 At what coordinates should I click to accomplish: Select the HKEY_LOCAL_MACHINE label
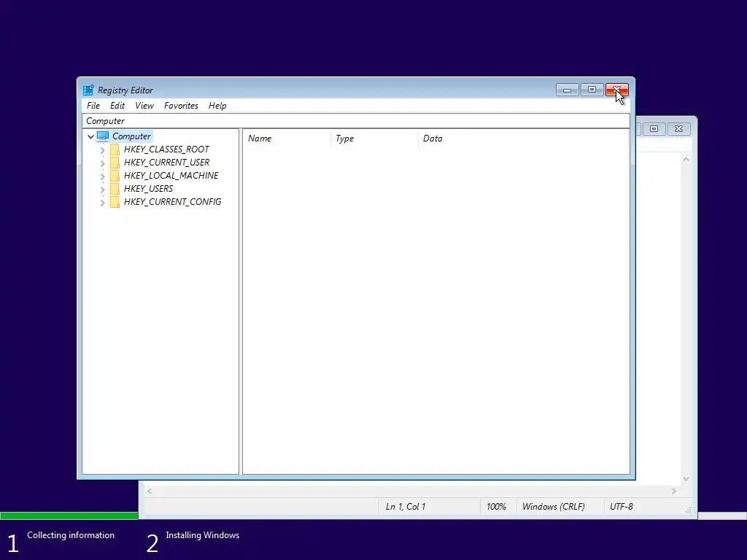(x=171, y=176)
